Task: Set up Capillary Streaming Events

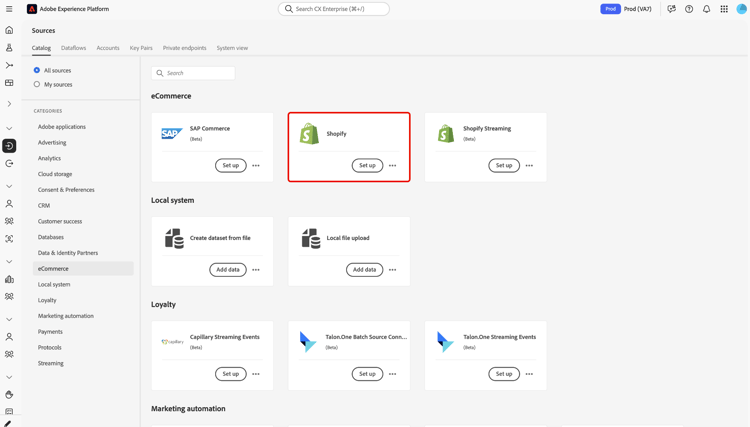Action: (231, 374)
